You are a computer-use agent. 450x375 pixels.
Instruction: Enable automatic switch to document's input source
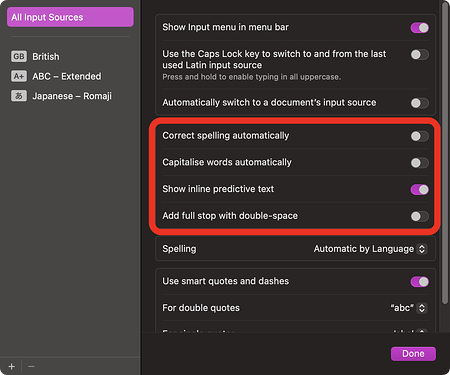click(x=420, y=103)
